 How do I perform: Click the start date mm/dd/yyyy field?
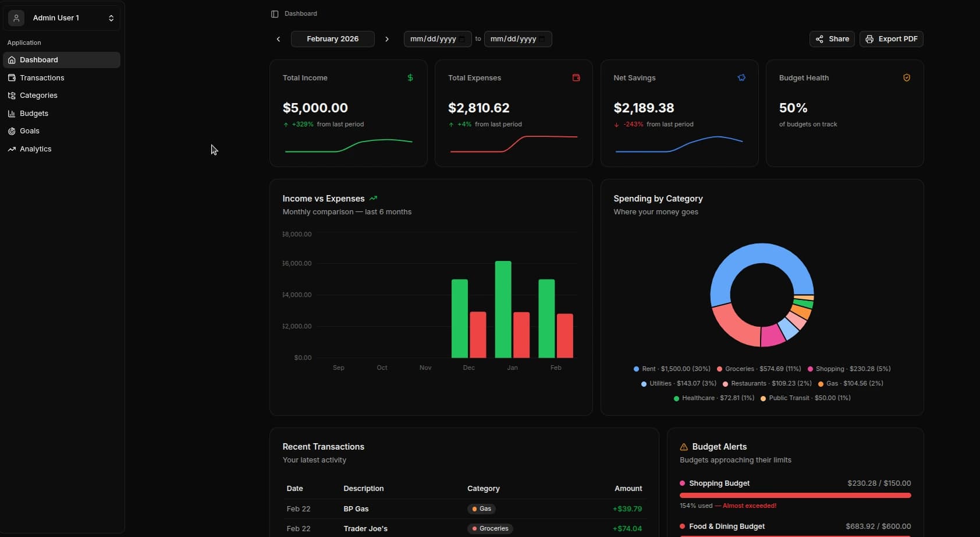pyautogui.click(x=434, y=39)
